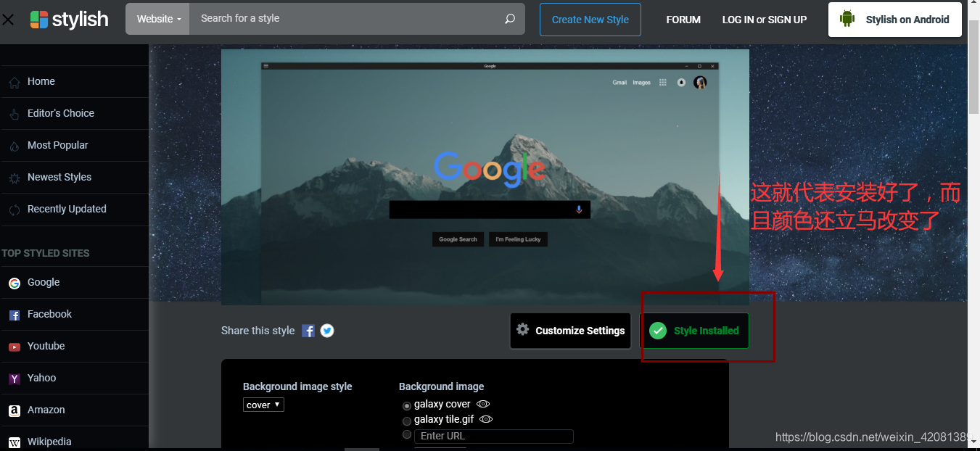
Task: Click the Enter URL input field
Action: 494,436
